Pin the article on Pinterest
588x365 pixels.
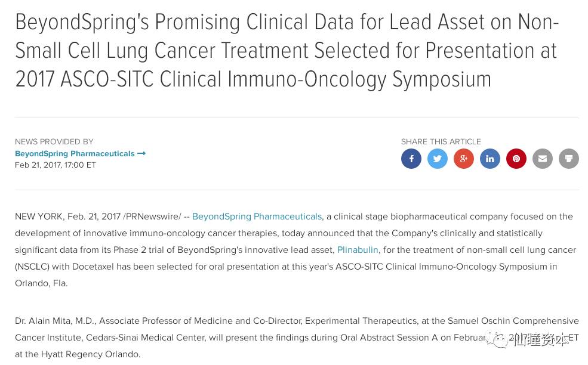[x=516, y=159]
